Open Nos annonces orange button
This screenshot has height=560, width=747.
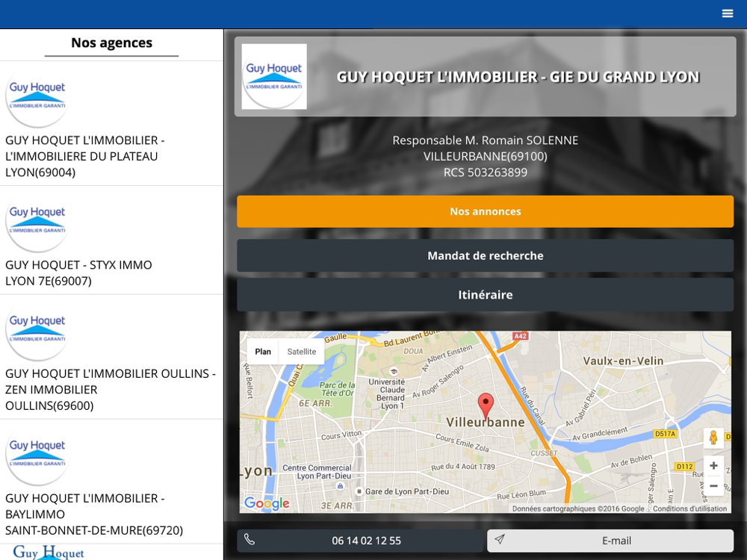[485, 211]
